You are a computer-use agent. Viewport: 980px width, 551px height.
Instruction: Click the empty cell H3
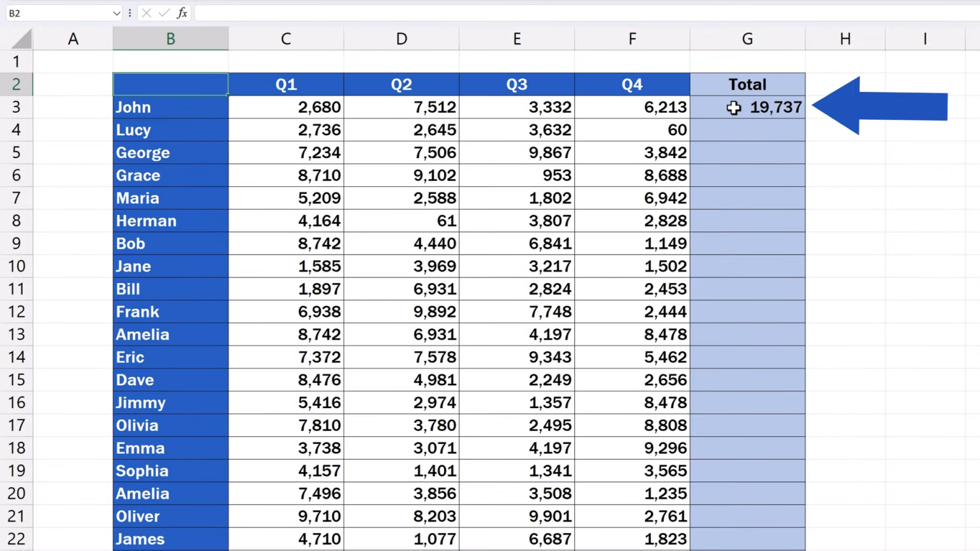point(845,107)
